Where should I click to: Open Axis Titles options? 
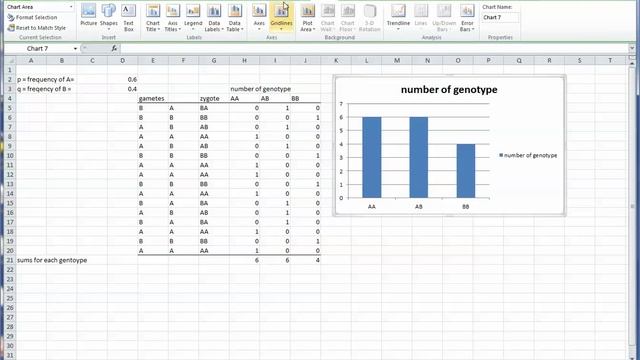point(173,18)
